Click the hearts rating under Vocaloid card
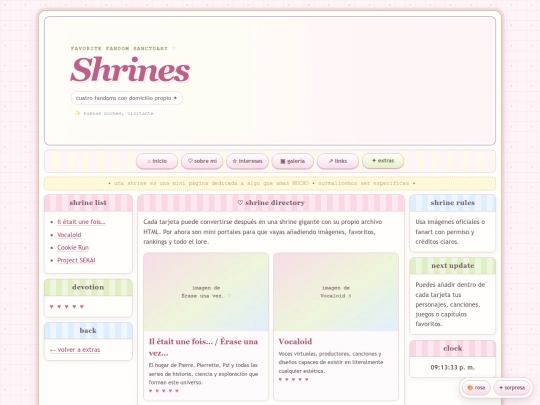The image size is (540, 405). coord(293,380)
